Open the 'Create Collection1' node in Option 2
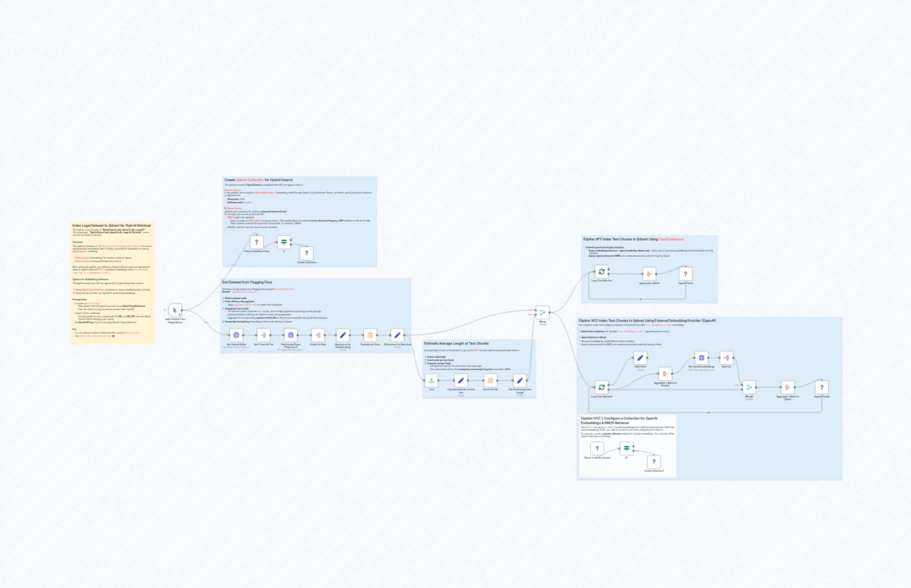The image size is (911, 588). point(654,462)
